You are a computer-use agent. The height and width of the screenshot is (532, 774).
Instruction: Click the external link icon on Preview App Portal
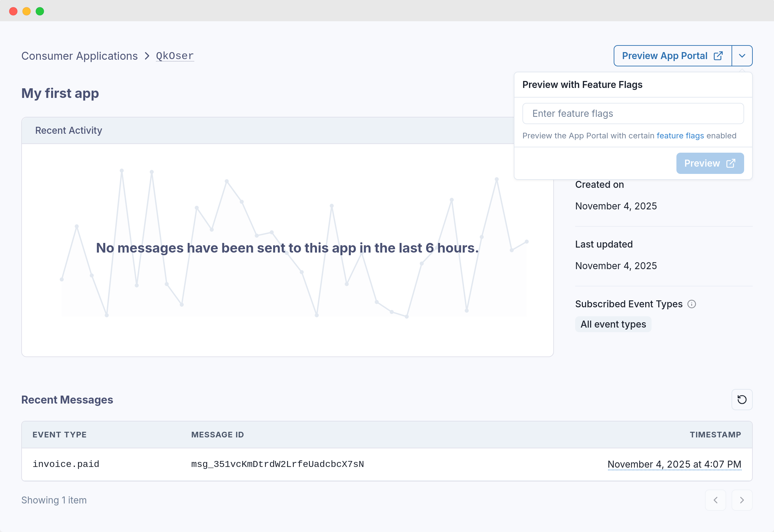[718, 56]
